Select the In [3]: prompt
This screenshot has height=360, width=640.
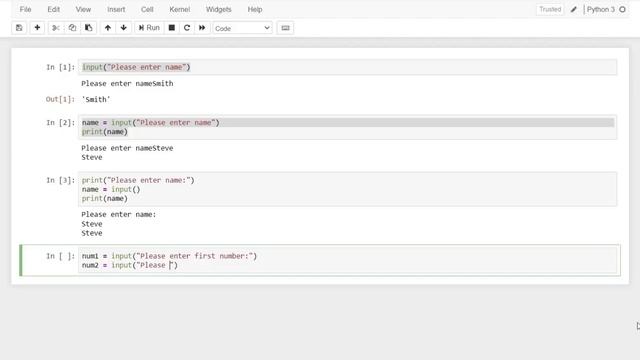coord(60,180)
